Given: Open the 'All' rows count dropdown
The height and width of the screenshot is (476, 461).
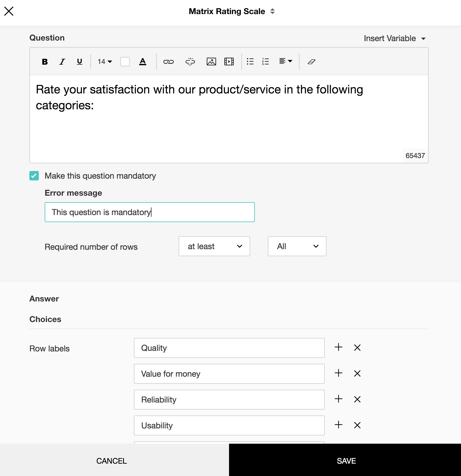Looking at the screenshot, I should [x=297, y=246].
